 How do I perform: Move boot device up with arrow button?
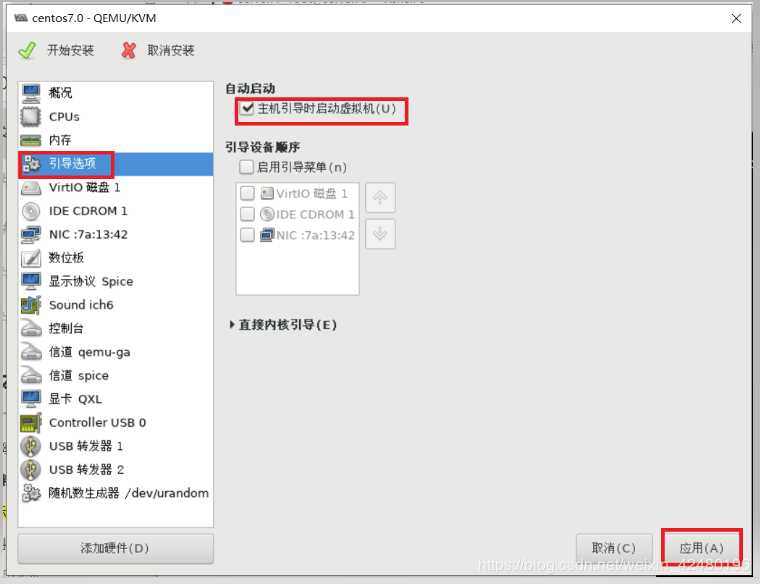pyautogui.click(x=380, y=197)
